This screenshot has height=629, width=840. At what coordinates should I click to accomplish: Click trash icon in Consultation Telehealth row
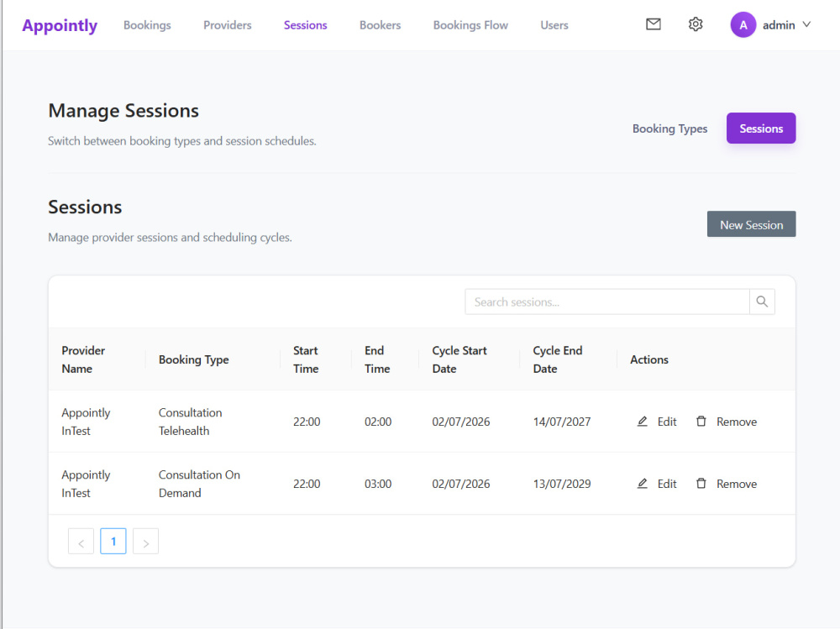point(701,422)
